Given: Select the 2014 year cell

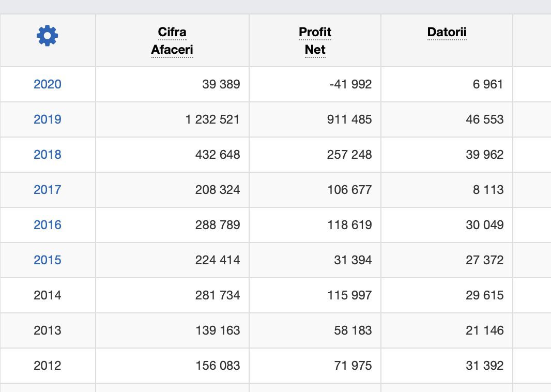Looking at the screenshot, I should tap(48, 295).
